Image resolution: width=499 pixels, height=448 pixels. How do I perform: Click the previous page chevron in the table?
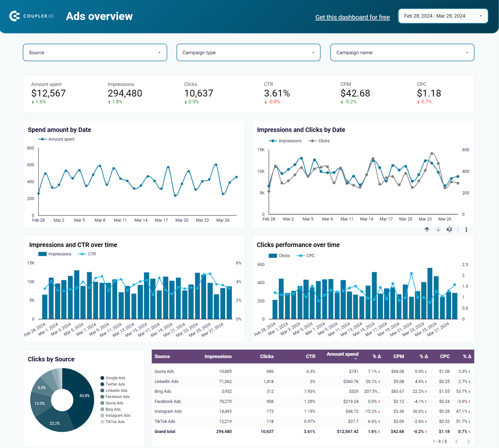457,441
